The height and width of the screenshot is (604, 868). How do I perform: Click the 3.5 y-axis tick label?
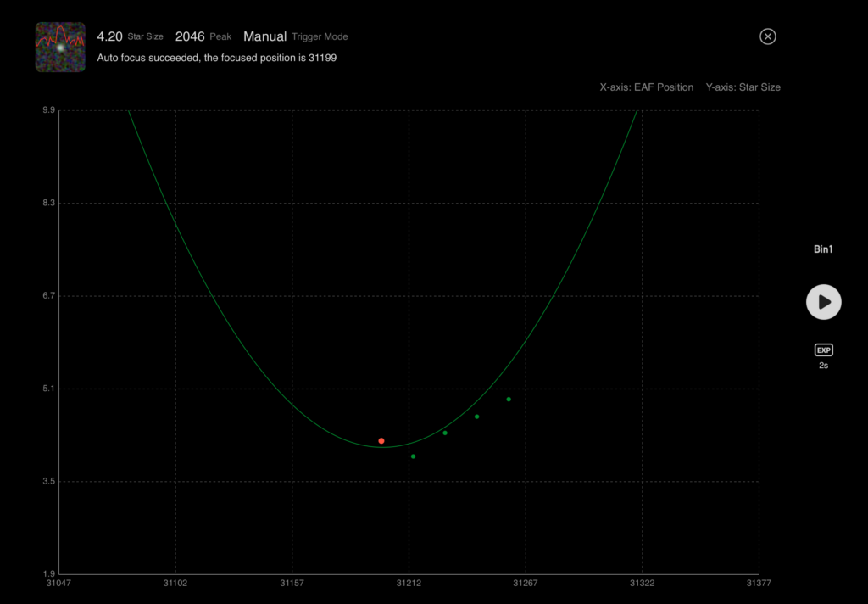[48, 481]
